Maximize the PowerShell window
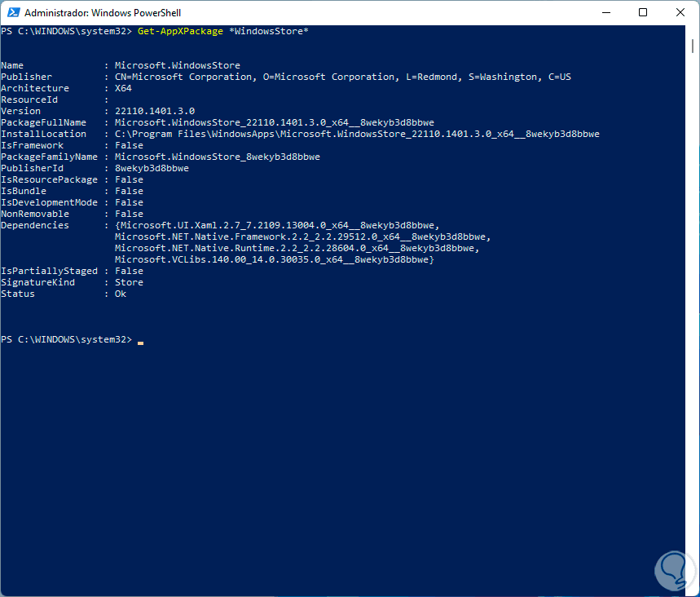Screen dimensions: 700x597 click(643, 13)
